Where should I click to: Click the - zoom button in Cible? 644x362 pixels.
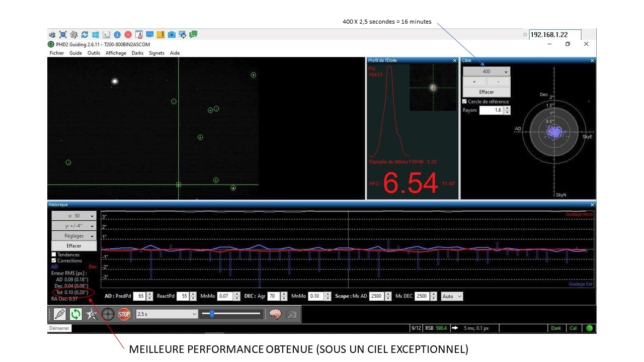click(498, 81)
